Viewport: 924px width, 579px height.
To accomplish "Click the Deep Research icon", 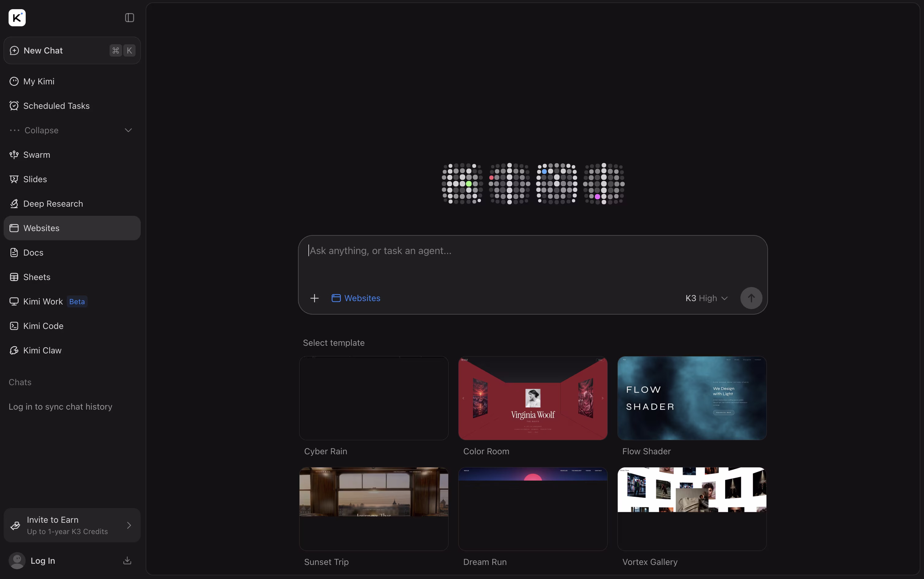I will [14, 204].
